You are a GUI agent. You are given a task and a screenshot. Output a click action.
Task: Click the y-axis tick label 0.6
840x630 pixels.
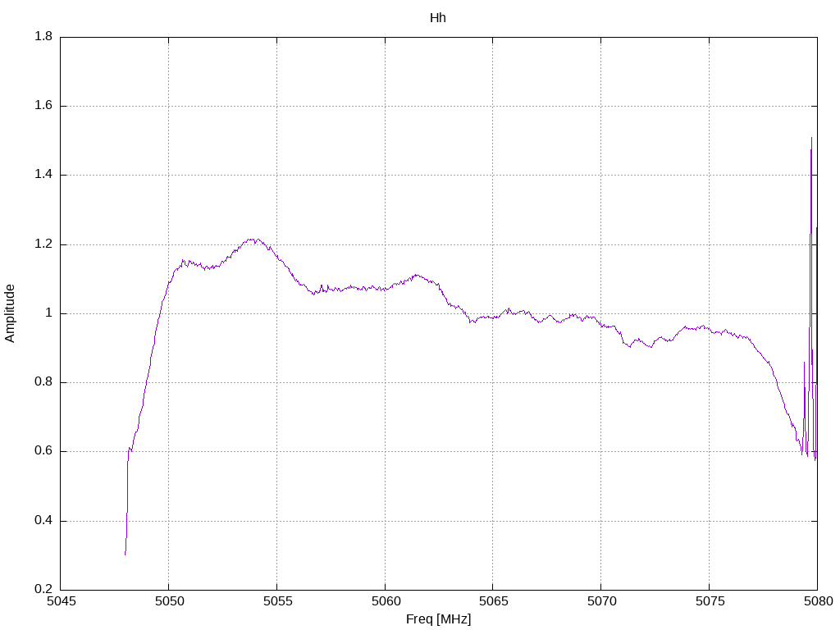[x=43, y=451]
